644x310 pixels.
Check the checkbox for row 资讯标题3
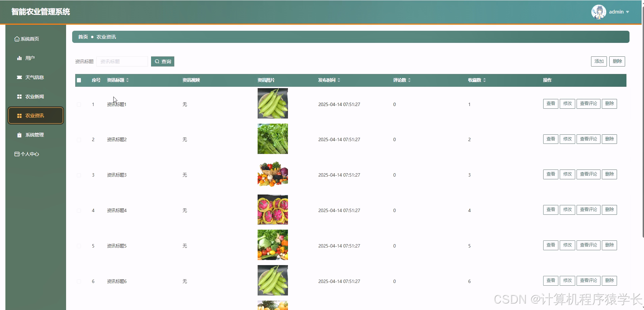pos(79,175)
